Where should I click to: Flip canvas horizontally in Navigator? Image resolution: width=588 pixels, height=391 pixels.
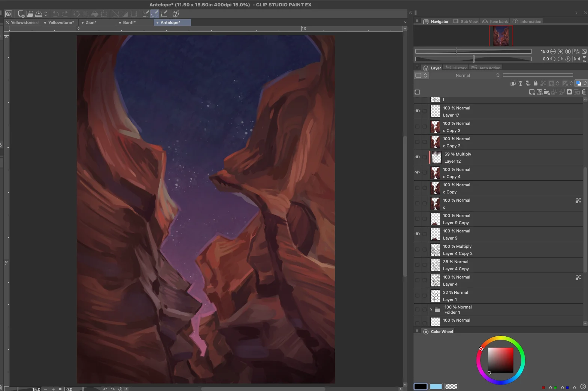point(577,59)
